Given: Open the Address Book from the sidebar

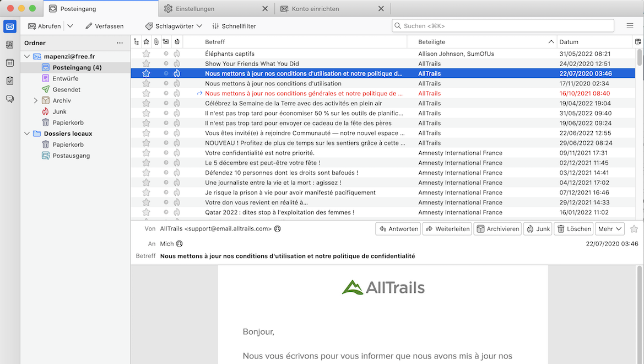Looking at the screenshot, I should coord(10,45).
